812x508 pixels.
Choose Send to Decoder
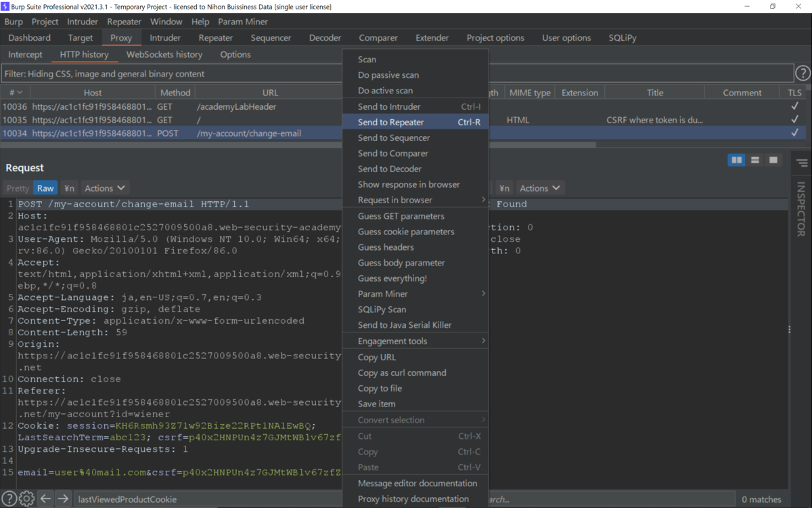[x=415, y=169]
